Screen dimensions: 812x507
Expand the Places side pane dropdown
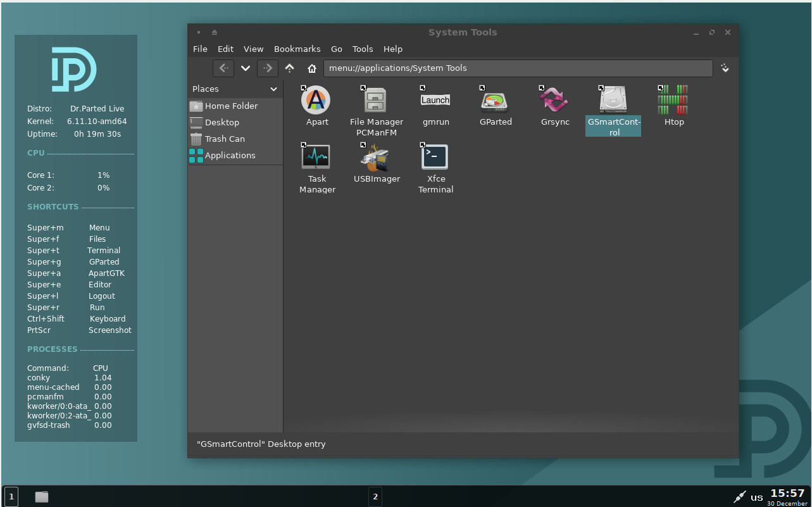(x=273, y=89)
